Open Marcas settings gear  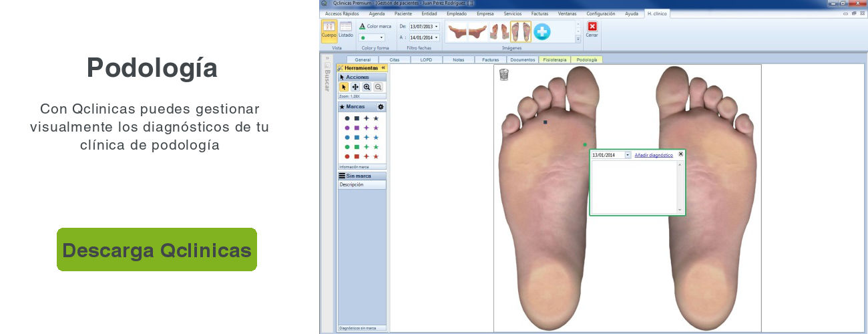click(381, 107)
